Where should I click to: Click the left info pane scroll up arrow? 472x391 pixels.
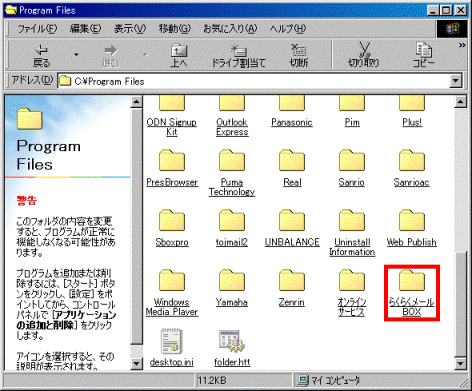pyautogui.click(x=136, y=102)
